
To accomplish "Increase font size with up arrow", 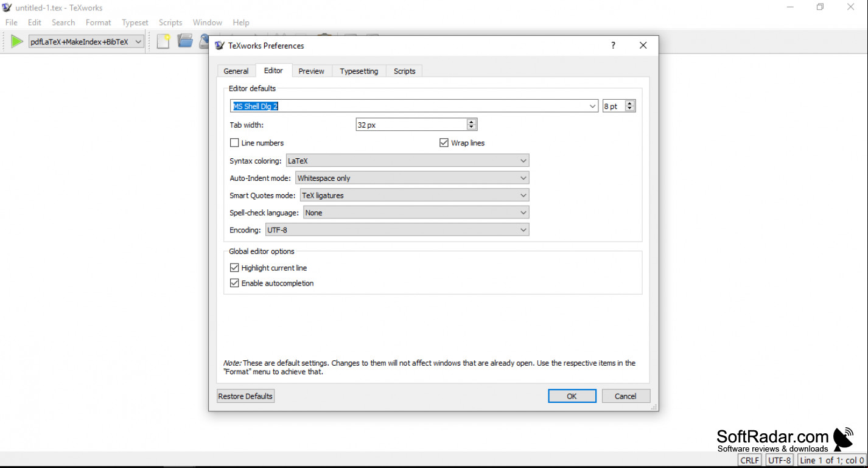I will click(x=630, y=103).
